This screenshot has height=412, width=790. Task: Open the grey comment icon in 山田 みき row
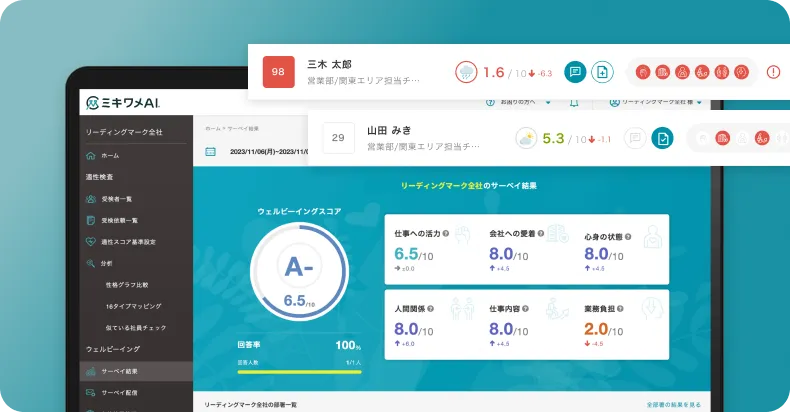pos(635,138)
